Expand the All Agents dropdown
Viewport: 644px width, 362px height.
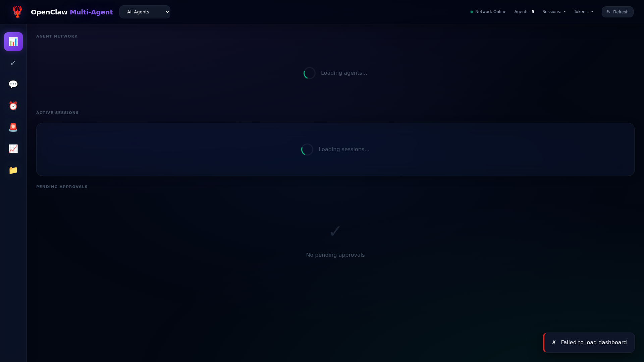click(145, 12)
